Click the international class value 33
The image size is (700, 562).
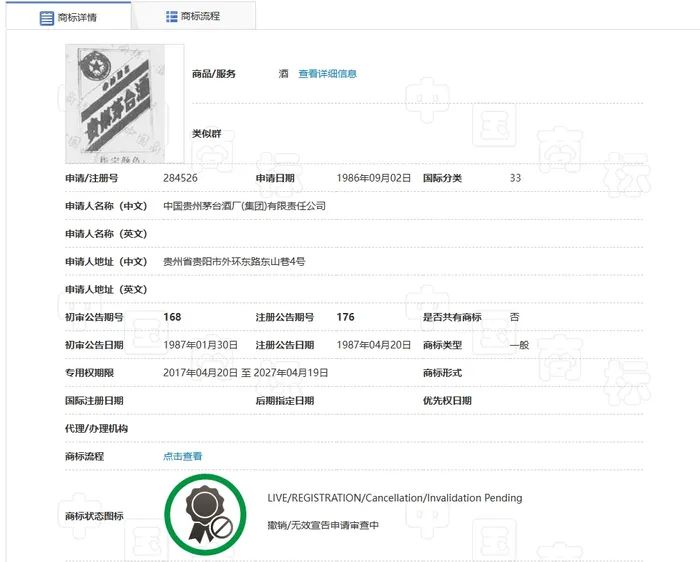click(515, 178)
